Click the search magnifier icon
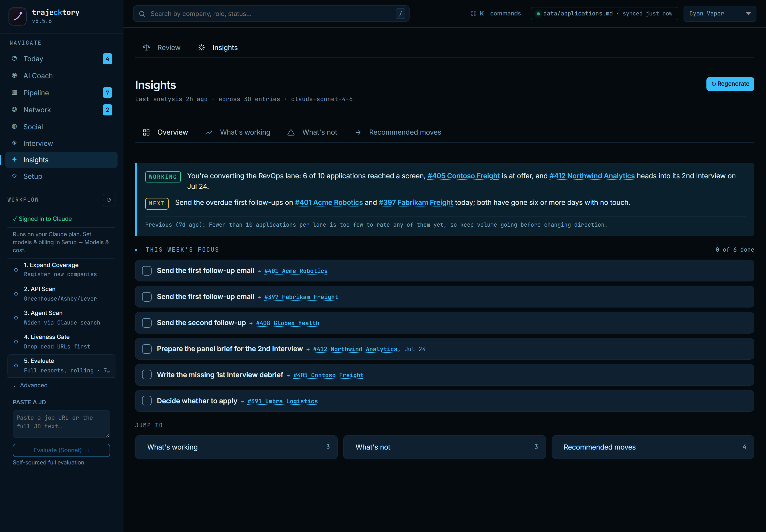This screenshot has width=766, height=532. click(x=142, y=14)
